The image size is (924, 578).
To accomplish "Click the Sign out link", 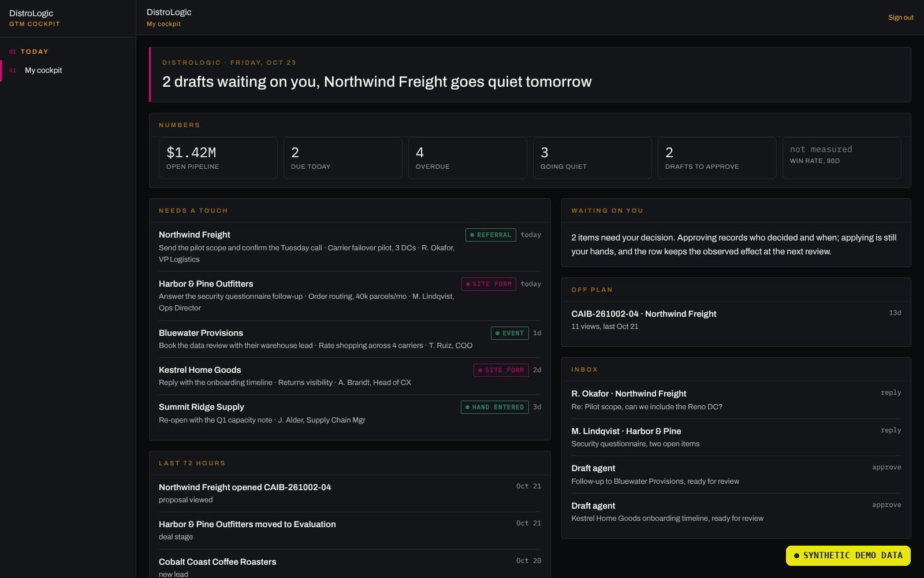I will (x=900, y=17).
